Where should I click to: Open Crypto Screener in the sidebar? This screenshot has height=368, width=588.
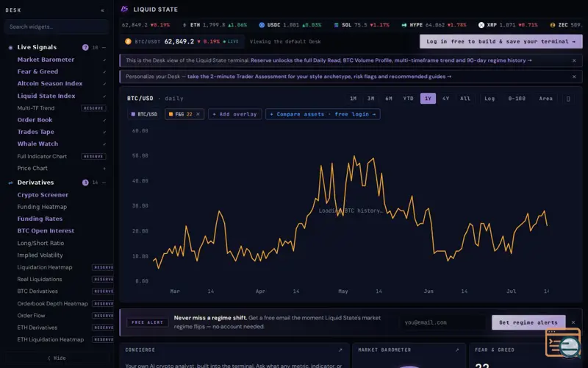click(43, 195)
